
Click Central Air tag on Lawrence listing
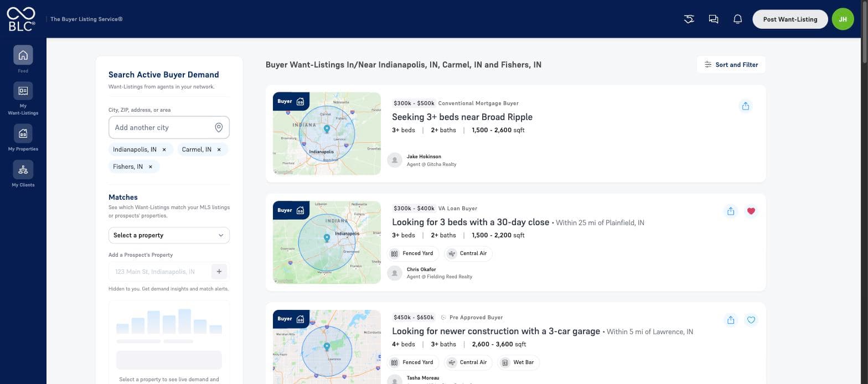pyautogui.click(x=468, y=362)
